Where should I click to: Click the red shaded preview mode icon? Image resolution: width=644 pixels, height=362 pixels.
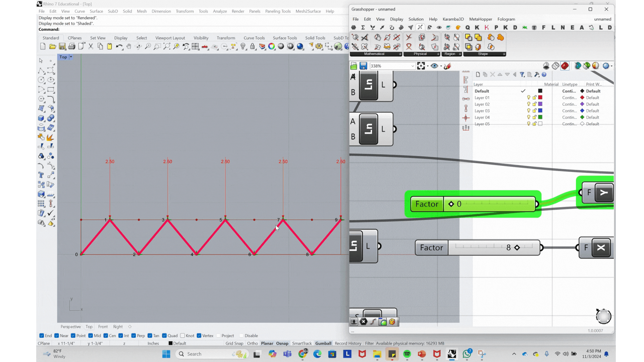point(565,66)
